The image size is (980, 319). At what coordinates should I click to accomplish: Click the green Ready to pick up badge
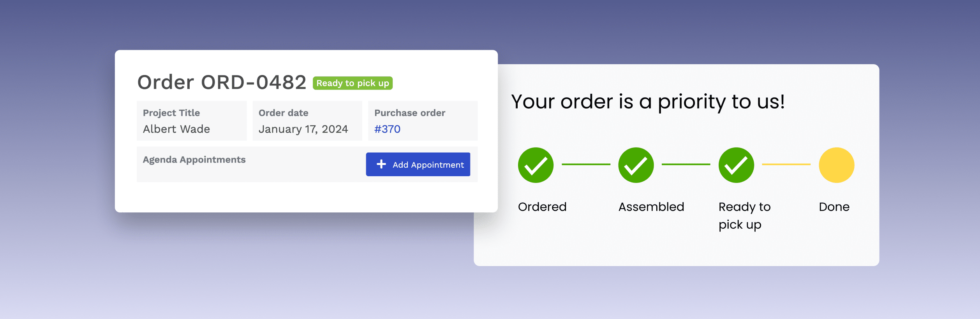(353, 83)
